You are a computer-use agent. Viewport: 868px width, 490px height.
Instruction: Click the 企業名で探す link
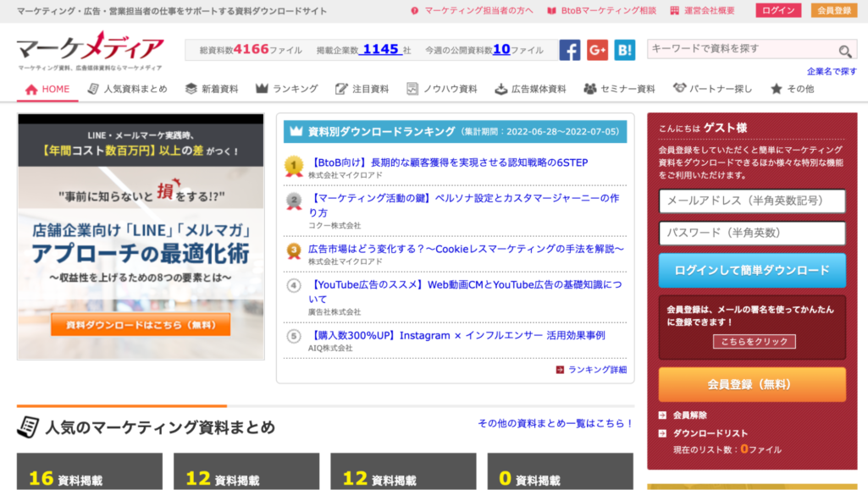(x=831, y=69)
